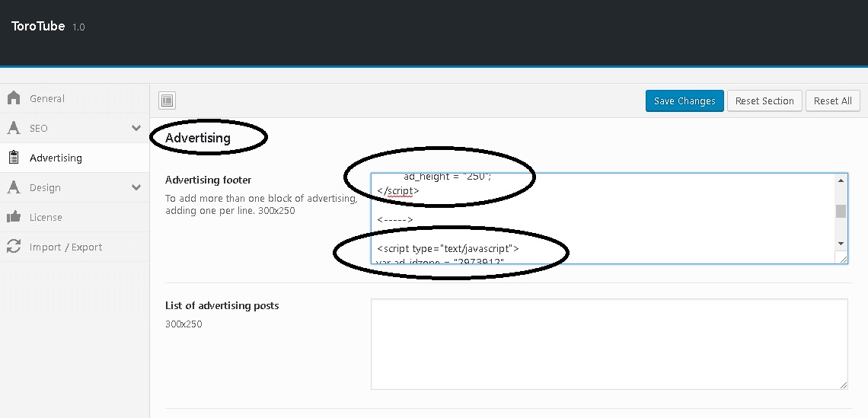Click the ToroTube title text

click(38, 26)
